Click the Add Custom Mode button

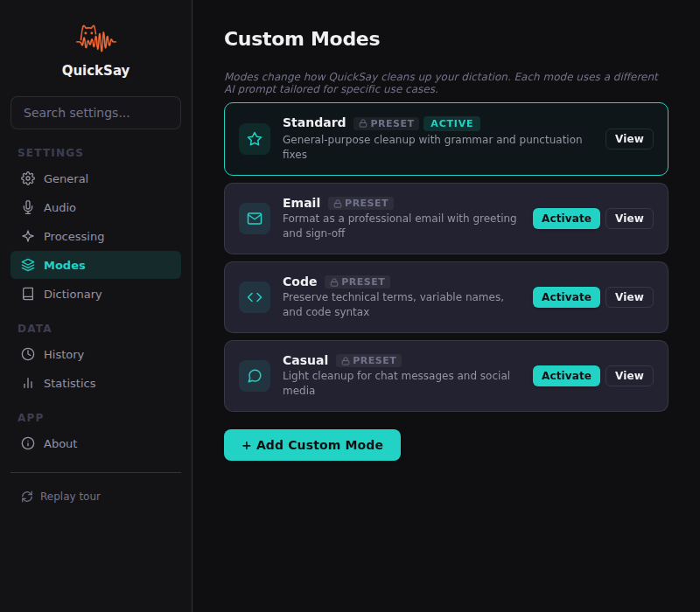click(311, 445)
